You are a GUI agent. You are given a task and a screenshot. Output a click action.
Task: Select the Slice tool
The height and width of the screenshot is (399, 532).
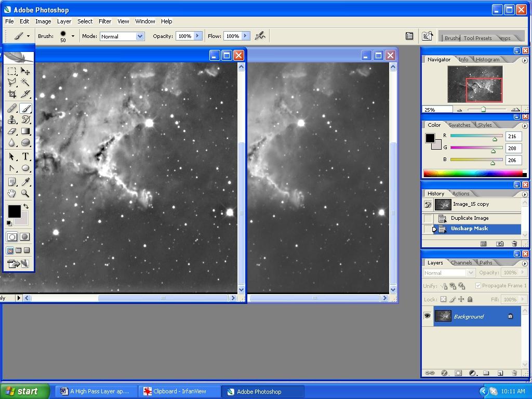pyautogui.click(x=25, y=94)
